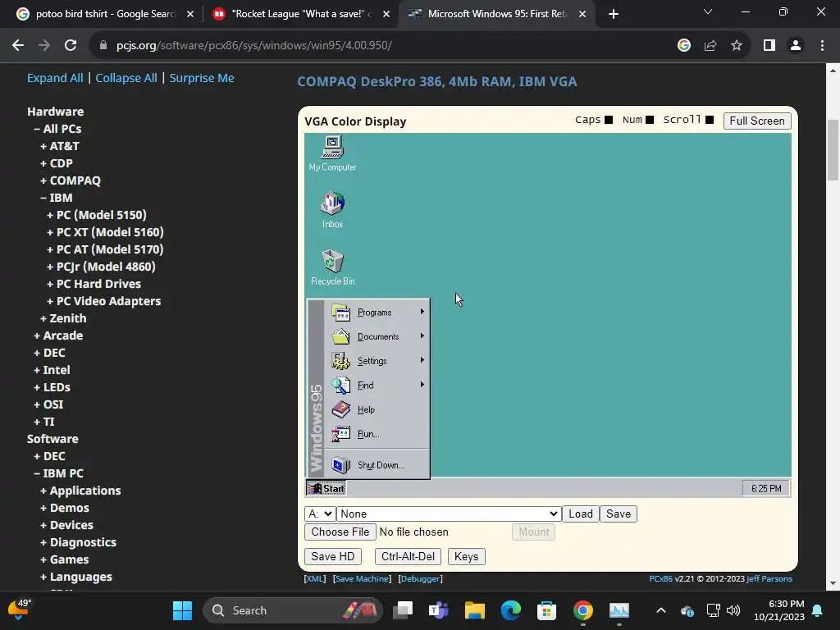Click the Full Screen button
Viewport: 840px width, 630px height.
click(x=756, y=121)
